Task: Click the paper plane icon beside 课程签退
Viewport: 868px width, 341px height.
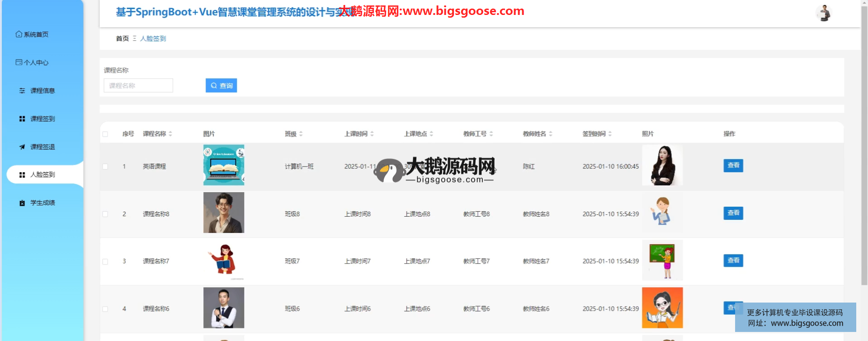Action: coord(22,147)
